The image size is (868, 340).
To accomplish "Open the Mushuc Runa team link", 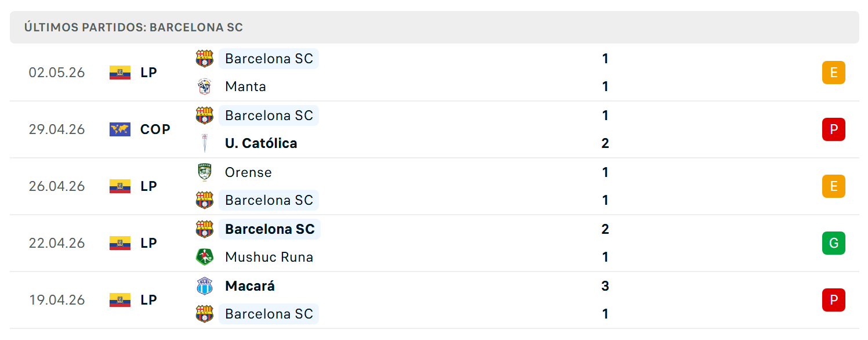I will [x=269, y=257].
